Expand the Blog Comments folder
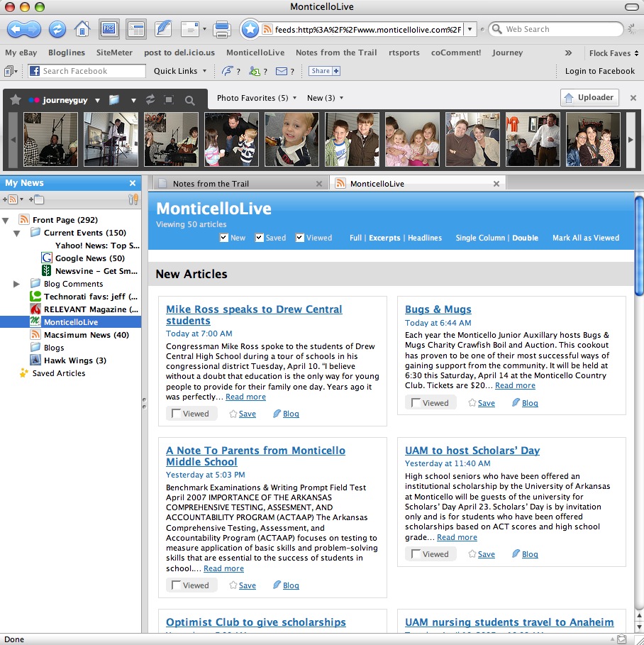Viewport: 644px width, 645px height. tap(17, 284)
